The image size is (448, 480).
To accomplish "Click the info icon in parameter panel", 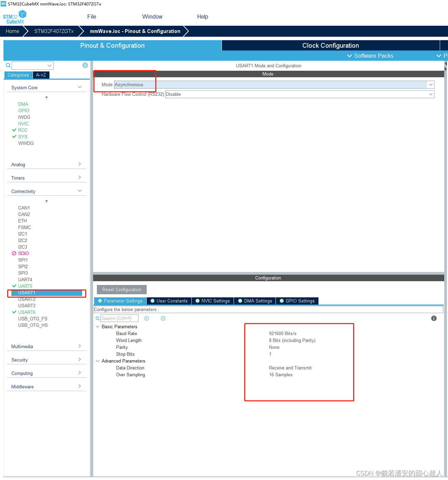I will [x=434, y=318].
